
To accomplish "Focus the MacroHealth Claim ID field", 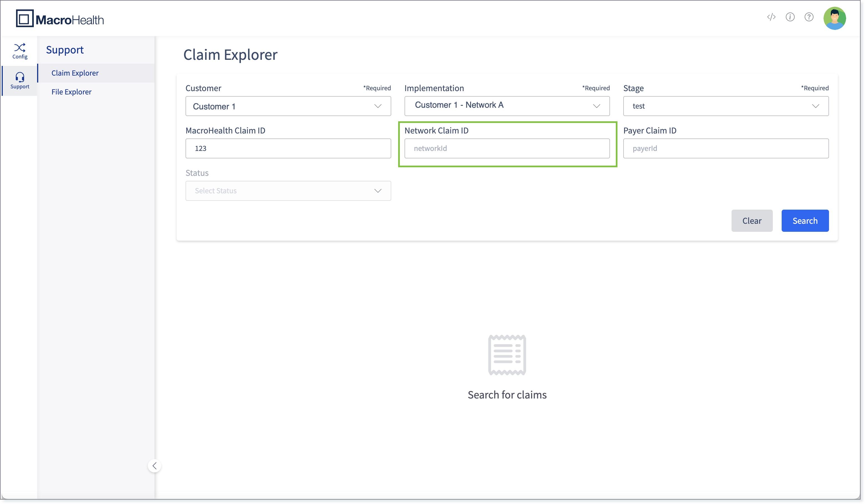I will click(x=288, y=148).
